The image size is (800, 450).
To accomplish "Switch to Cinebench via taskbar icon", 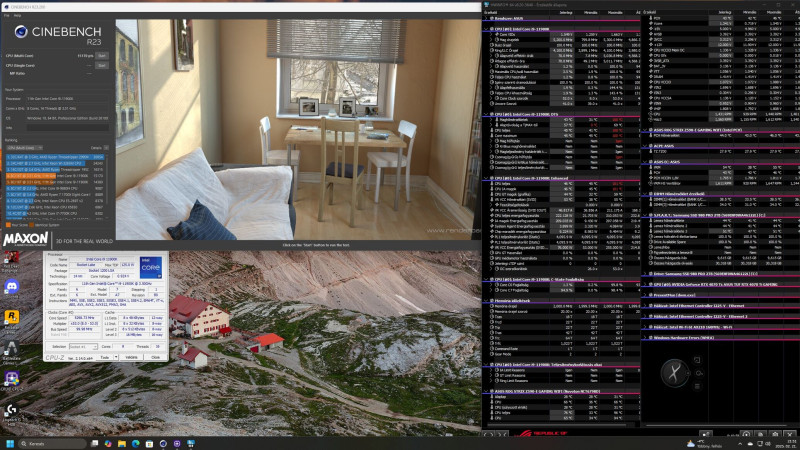I will [163, 444].
